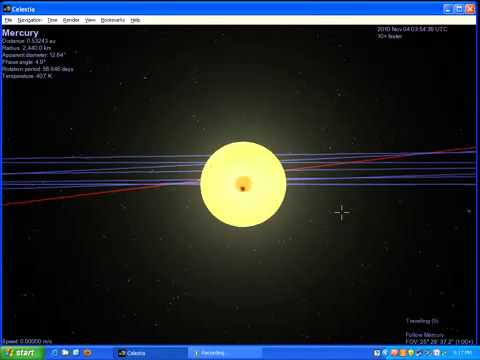
Task: Click first quick launch icon beside Start
Action: pos(54,353)
